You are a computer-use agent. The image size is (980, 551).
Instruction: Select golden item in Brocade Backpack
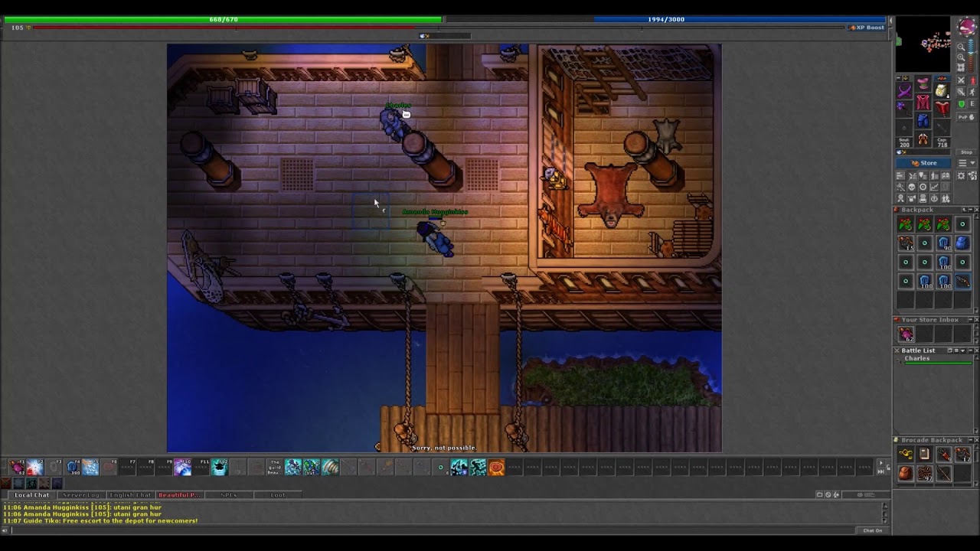(x=906, y=455)
